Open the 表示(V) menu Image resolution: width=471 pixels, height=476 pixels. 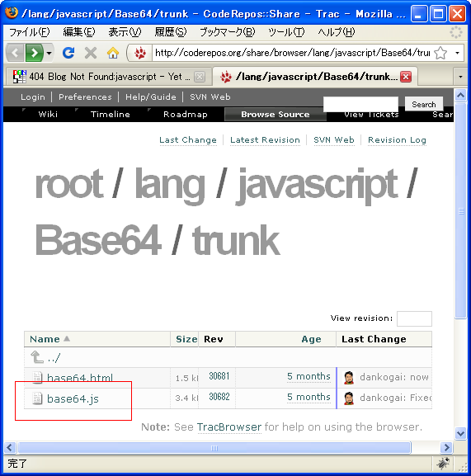coord(125,32)
